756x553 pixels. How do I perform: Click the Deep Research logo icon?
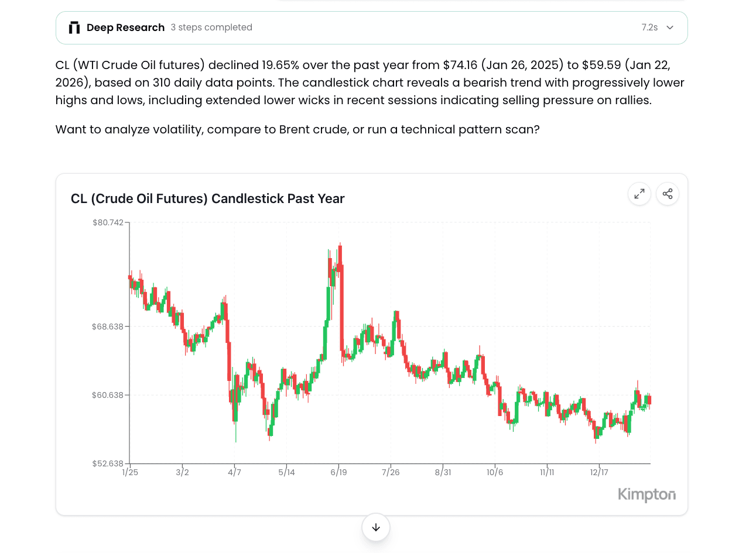(x=74, y=28)
